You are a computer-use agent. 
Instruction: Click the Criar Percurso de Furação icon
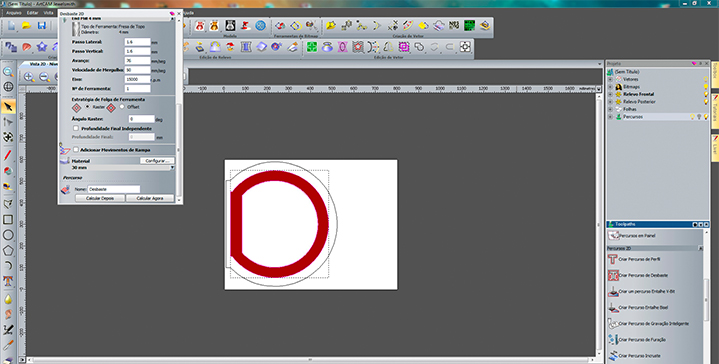[x=613, y=340]
